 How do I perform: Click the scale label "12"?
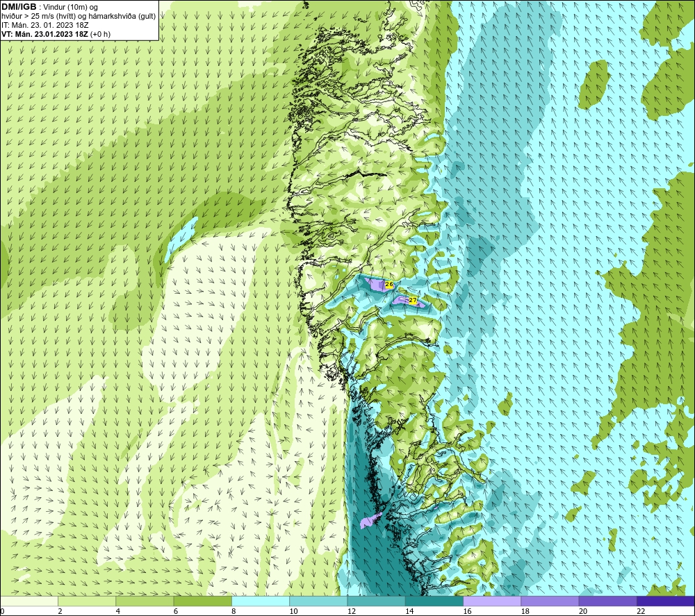[x=352, y=612]
